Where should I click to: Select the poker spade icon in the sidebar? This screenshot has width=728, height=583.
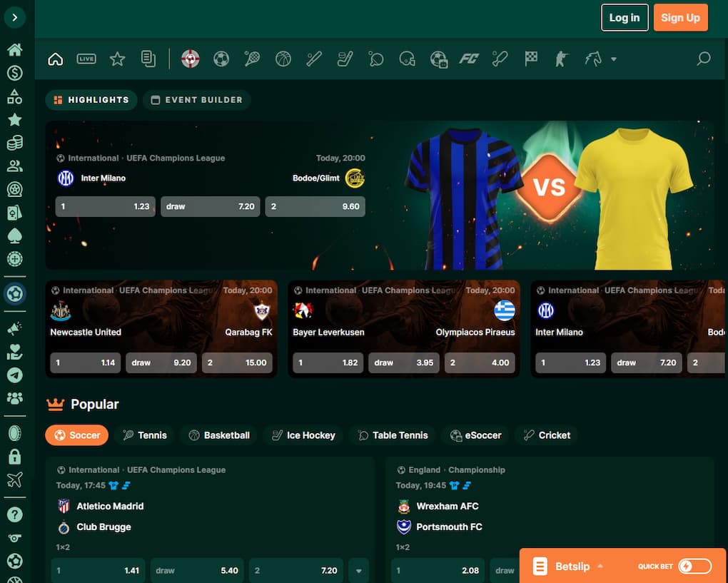pos(15,235)
